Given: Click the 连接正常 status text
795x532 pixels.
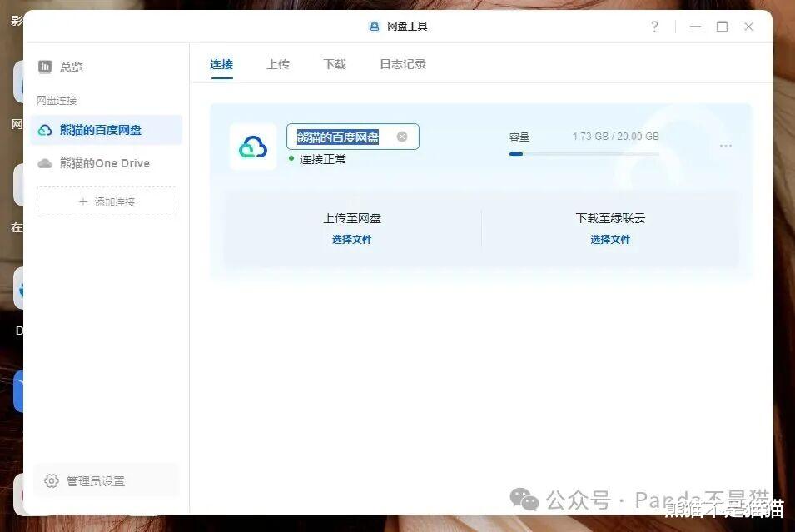Looking at the screenshot, I should [322, 159].
